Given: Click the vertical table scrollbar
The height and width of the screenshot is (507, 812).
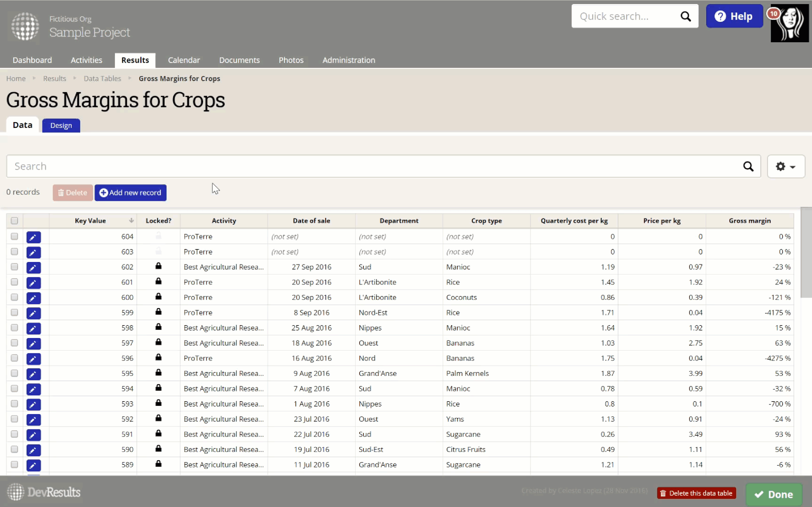Looking at the screenshot, I should pyautogui.click(x=806, y=252).
